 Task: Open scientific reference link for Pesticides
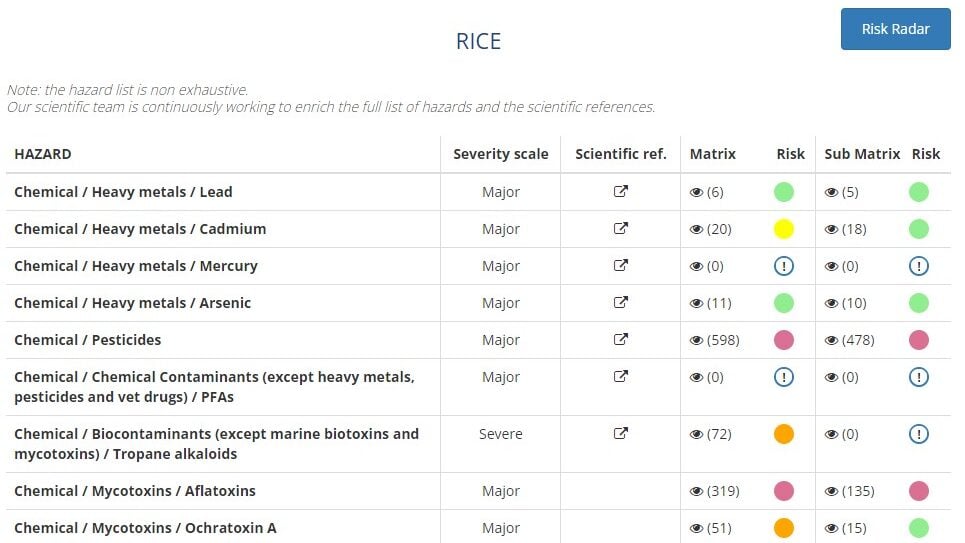click(x=620, y=339)
